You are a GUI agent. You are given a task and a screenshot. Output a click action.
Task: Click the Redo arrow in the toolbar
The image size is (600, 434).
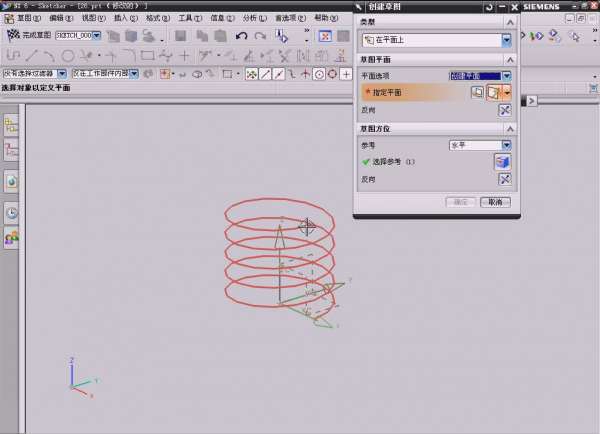pos(260,36)
